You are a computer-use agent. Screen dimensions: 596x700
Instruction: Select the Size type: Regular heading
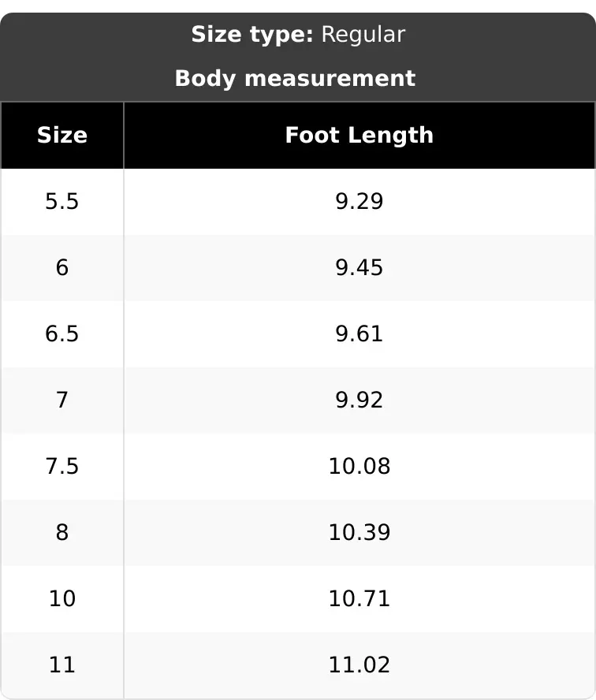click(x=298, y=35)
